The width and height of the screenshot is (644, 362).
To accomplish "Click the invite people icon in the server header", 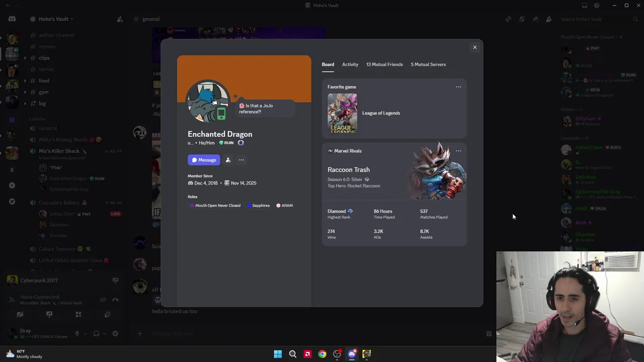I will 120,19.
